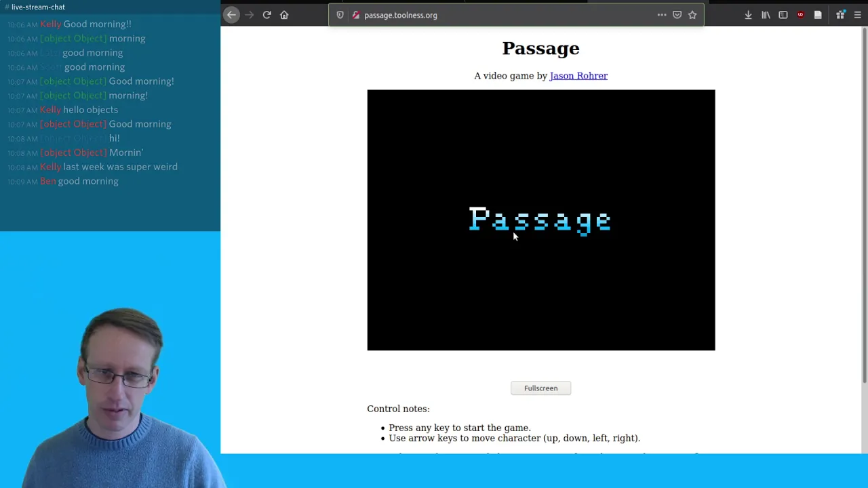Open the uBlock Origin extension icon

click(801, 15)
